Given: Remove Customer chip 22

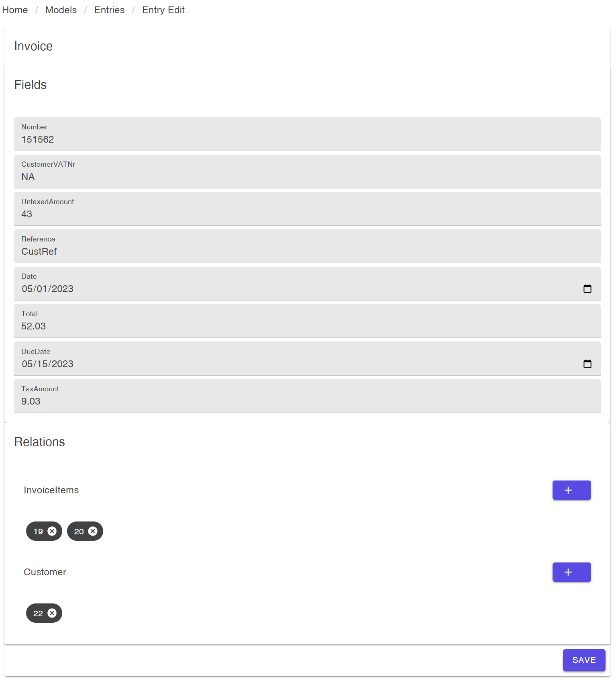Looking at the screenshot, I should tap(52, 613).
